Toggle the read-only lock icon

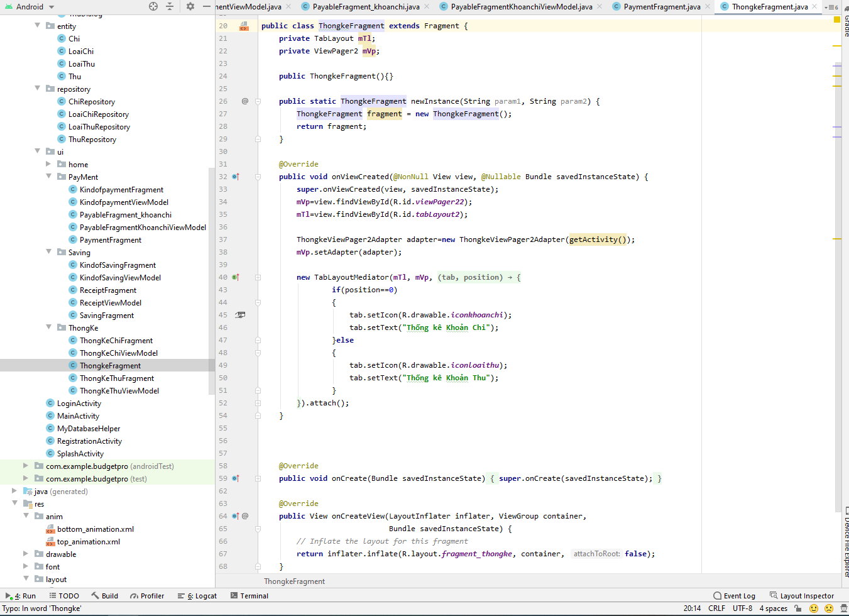tap(798, 608)
